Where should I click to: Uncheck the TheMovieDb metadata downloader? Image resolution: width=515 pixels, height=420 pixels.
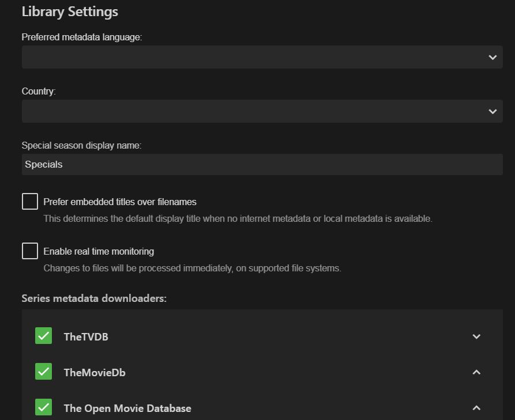[x=43, y=372]
